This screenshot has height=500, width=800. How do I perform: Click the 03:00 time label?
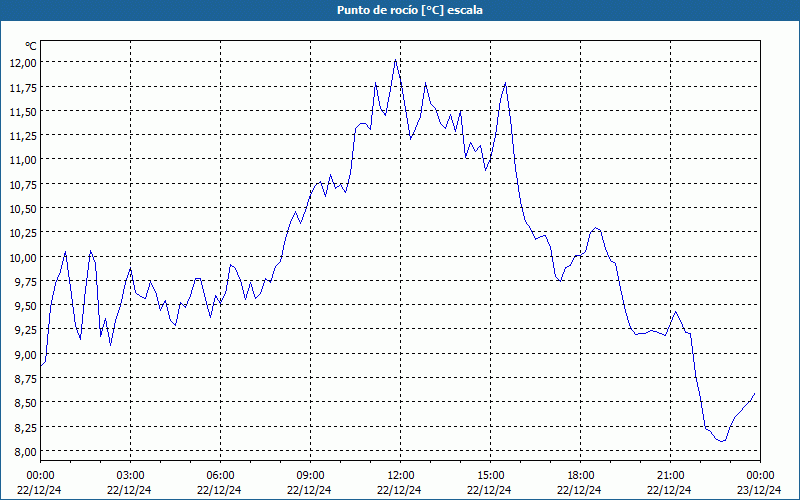click(130, 476)
